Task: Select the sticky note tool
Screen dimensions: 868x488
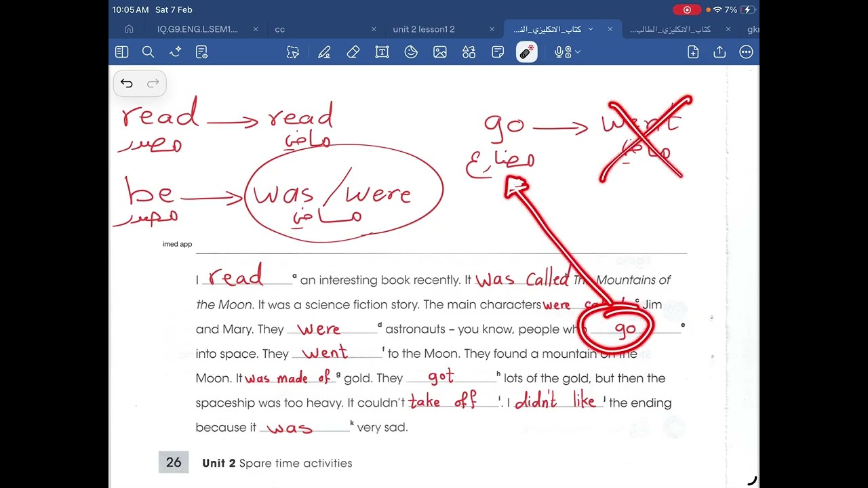Action: tap(498, 52)
